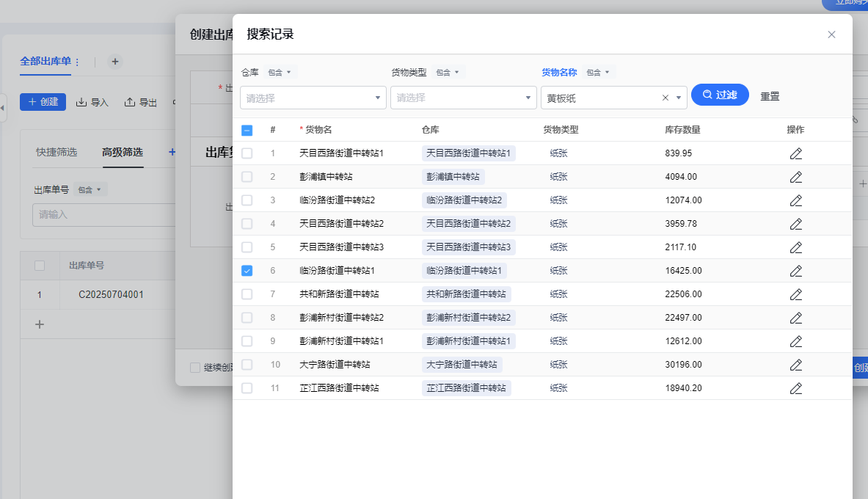Uncheck row 6 临汾路街道中转站1 checkbox
This screenshot has height=499, width=868.
pyautogui.click(x=247, y=271)
